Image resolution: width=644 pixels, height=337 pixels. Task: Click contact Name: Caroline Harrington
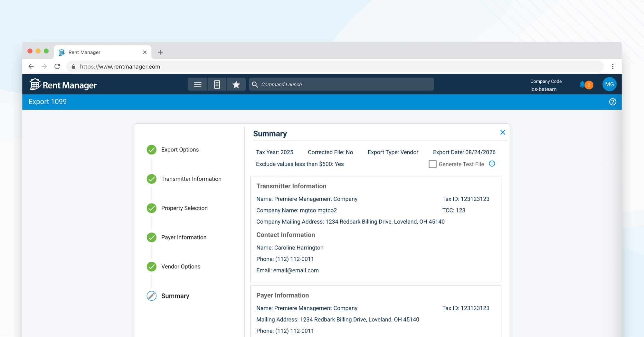290,248
